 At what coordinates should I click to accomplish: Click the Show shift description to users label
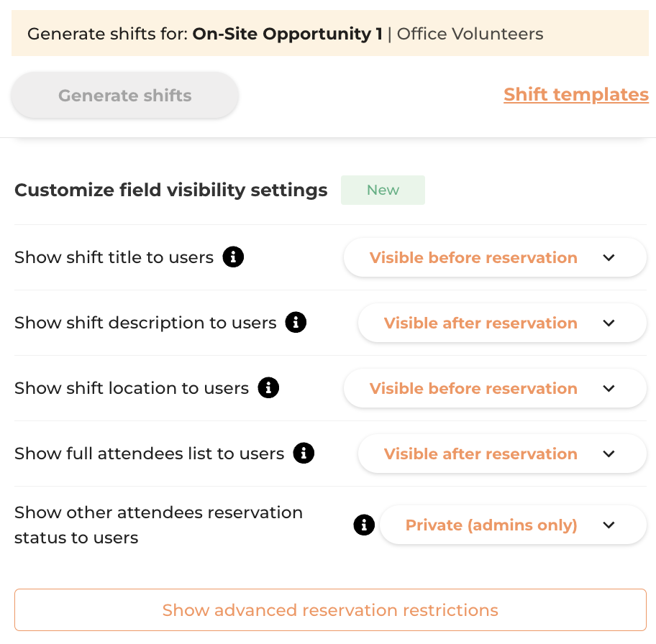click(145, 323)
